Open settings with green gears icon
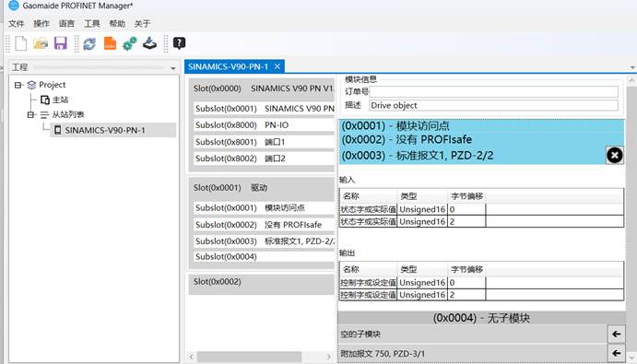This screenshot has width=637, height=364. (x=130, y=43)
